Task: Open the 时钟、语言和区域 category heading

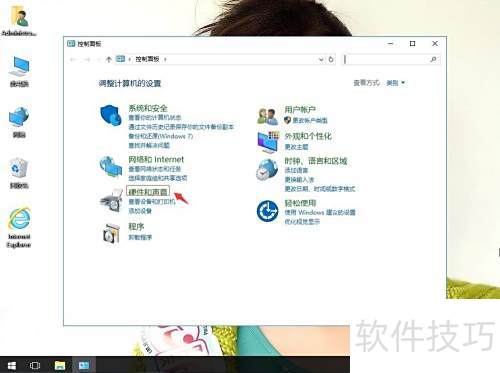Action: (316, 161)
